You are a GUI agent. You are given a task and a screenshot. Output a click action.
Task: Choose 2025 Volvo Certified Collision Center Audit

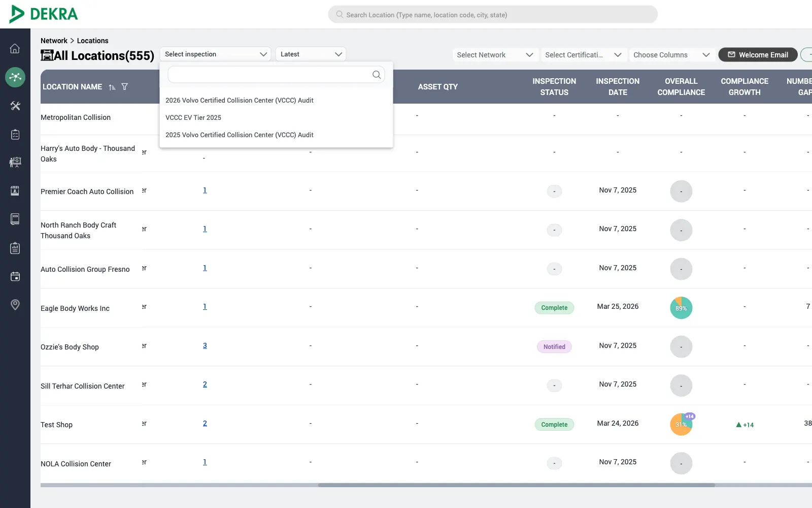[x=240, y=135]
